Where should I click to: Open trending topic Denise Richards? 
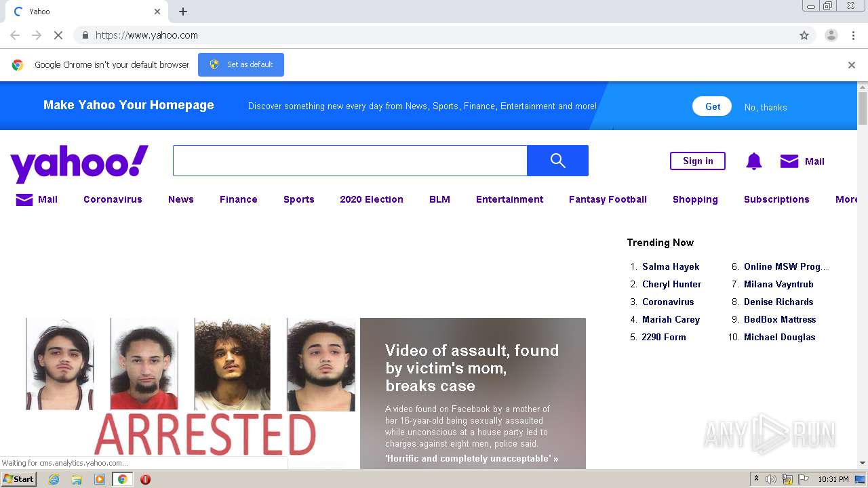tap(778, 302)
